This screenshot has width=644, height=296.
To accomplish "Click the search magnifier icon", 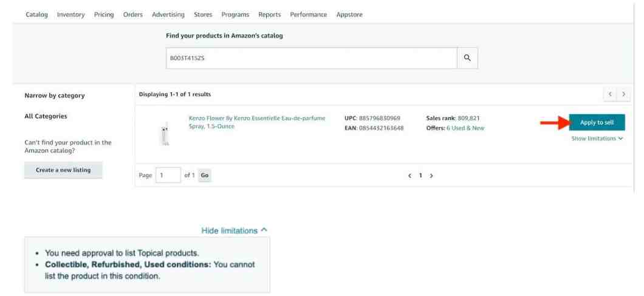I will 467,58.
